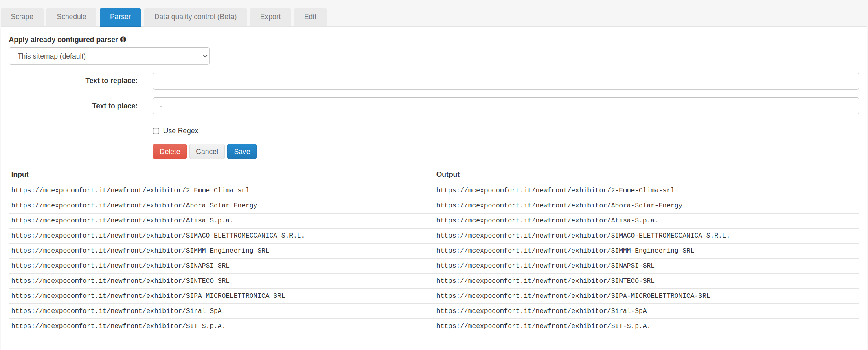
Task: Switch to the Scrape tab
Action: coord(22,17)
